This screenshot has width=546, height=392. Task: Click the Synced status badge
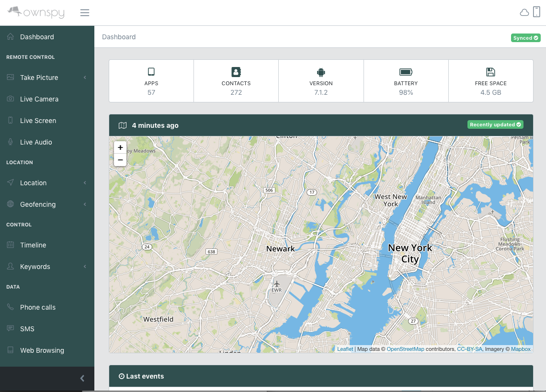click(525, 38)
